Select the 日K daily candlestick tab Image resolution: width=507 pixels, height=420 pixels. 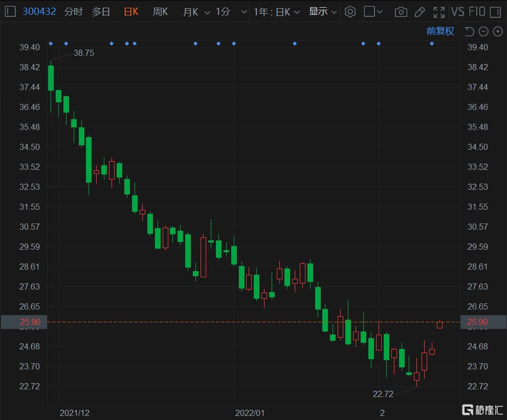(131, 12)
